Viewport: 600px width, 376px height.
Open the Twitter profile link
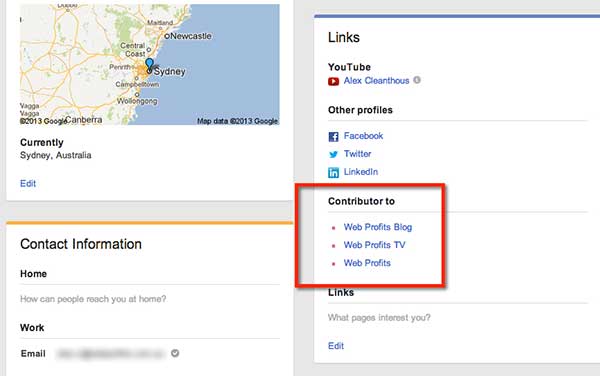(x=357, y=154)
